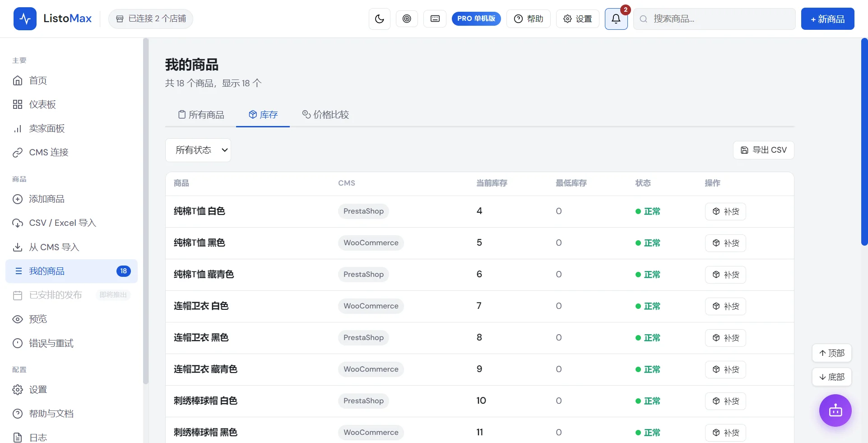Click the 导出 CSV button
The height and width of the screenshot is (443, 868).
763,150
